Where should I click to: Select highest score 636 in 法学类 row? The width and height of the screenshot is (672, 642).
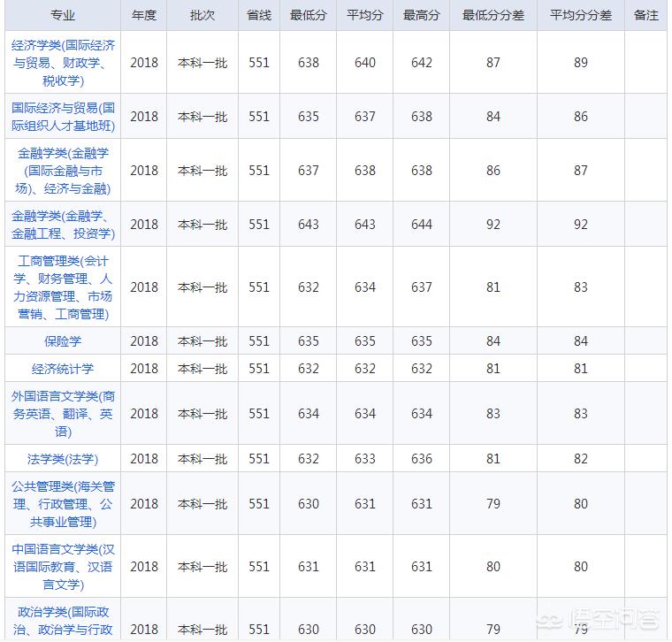(421, 459)
